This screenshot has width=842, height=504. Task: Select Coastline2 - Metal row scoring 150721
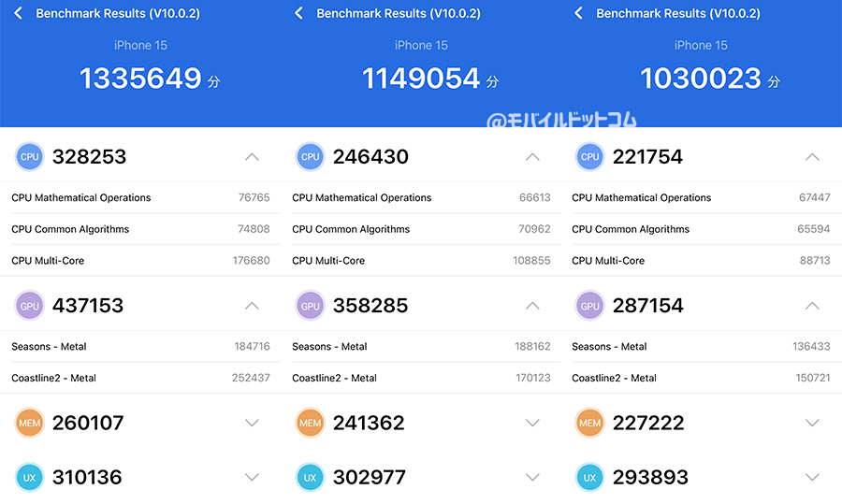point(702,378)
